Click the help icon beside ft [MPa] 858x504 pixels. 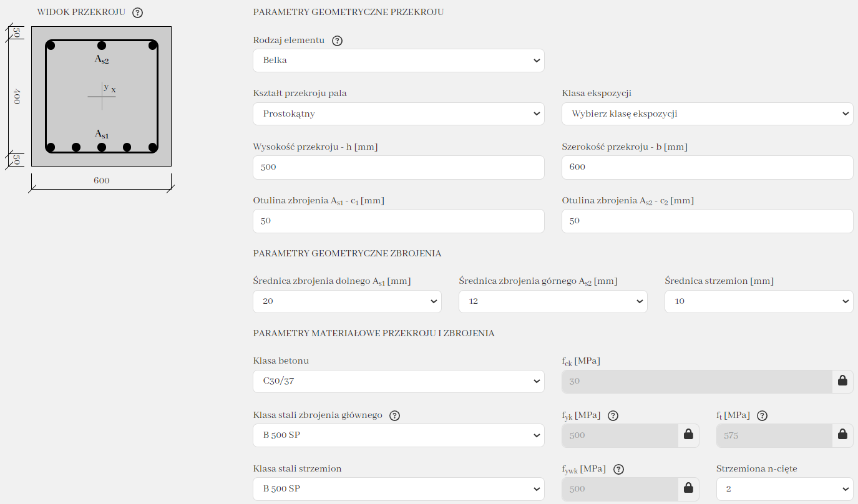[x=762, y=416]
